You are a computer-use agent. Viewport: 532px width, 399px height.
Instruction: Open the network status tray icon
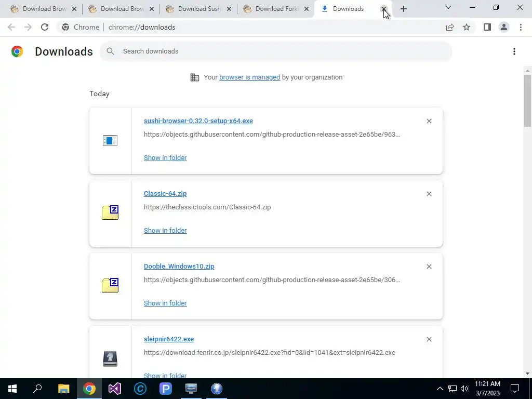pyautogui.click(x=453, y=389)
